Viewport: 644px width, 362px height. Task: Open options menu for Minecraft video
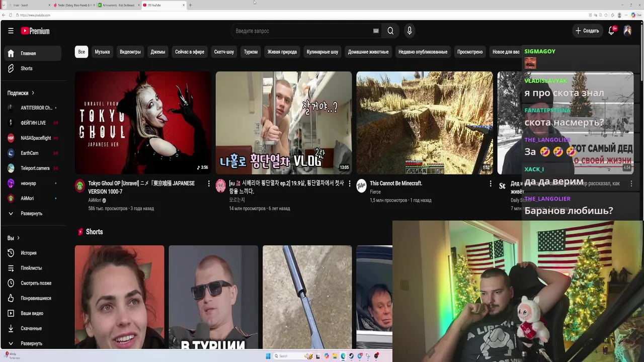coord(491,184)
